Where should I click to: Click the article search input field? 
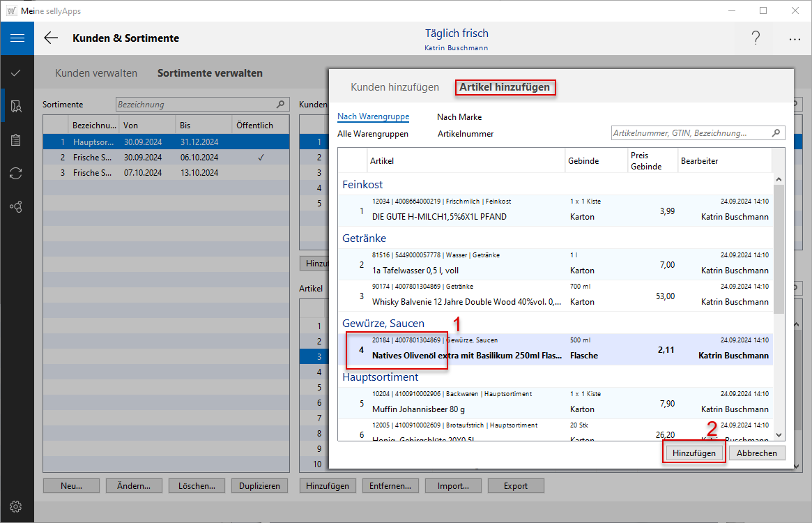[x=690, y=132]
